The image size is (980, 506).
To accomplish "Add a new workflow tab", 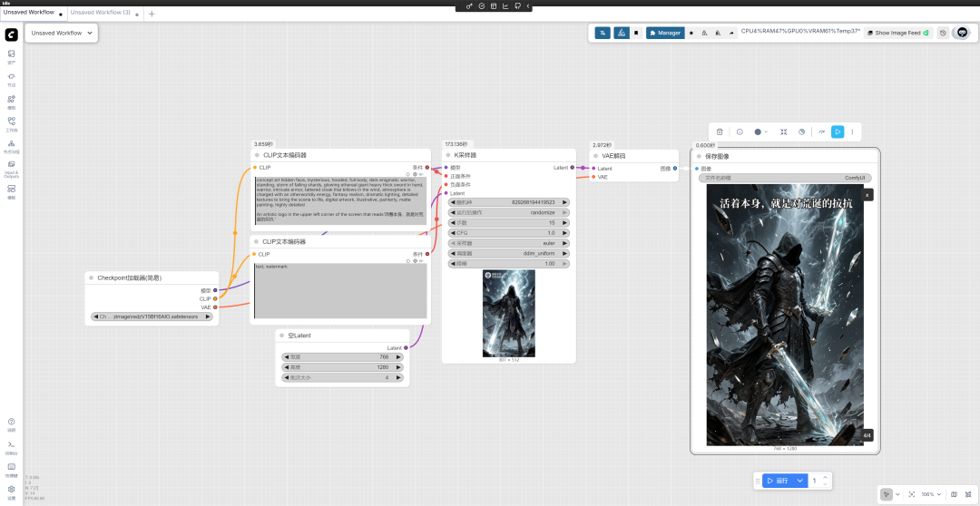I will point(152,14).
